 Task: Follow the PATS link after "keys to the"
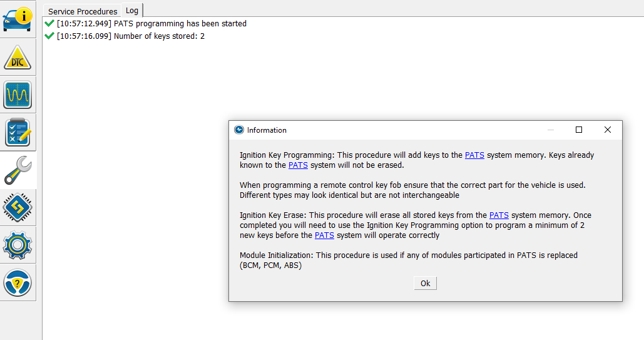(x=474, y=155)
